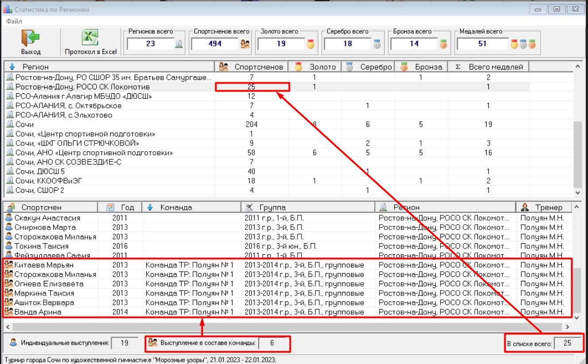
Task: Click the silver medal icon beside Серебро всего
Action: pyautogui.click(x=377, y=44)
